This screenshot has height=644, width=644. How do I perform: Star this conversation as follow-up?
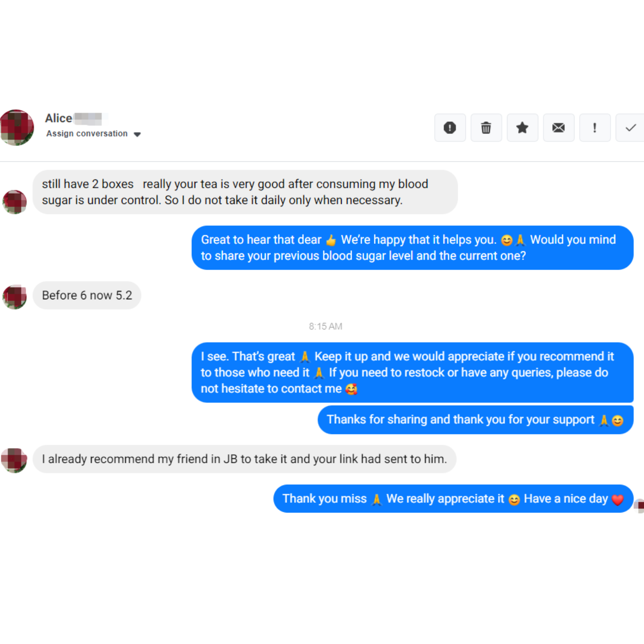[522, 128]
